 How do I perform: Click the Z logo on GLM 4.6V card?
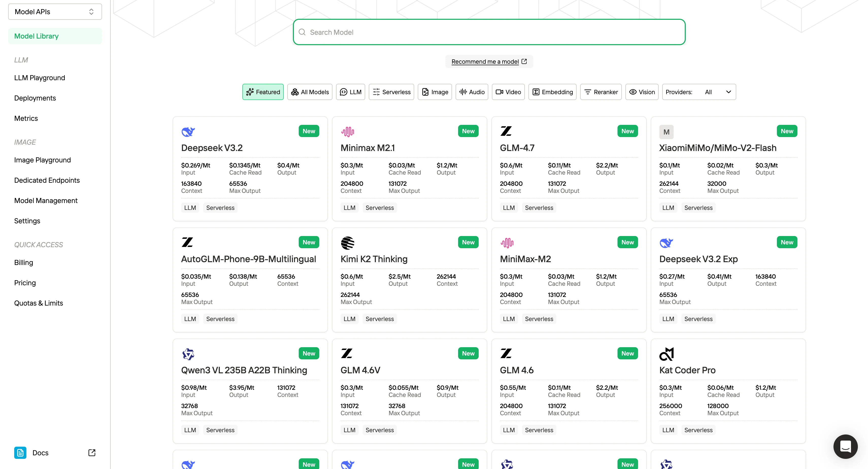tap(347, 354)
